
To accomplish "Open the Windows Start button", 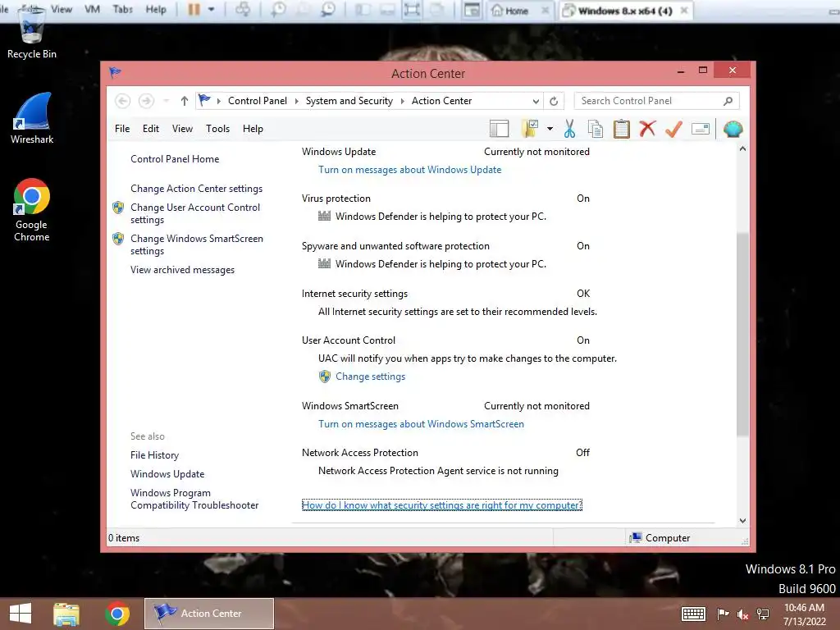I will [21, 614].
